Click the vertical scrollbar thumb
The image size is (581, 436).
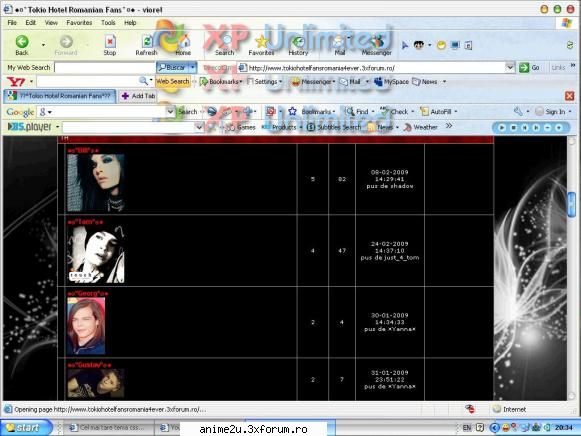pyautogui.click(x=572, y=204)
